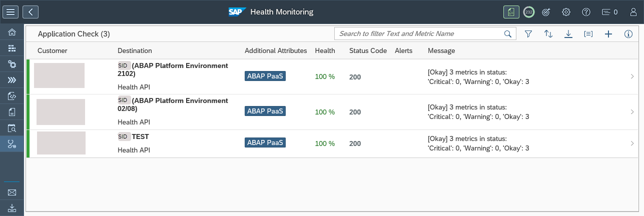
Task: Select '(ABAP Platform Environment 02/08)' destination
Action: click(x=173, y=104)
